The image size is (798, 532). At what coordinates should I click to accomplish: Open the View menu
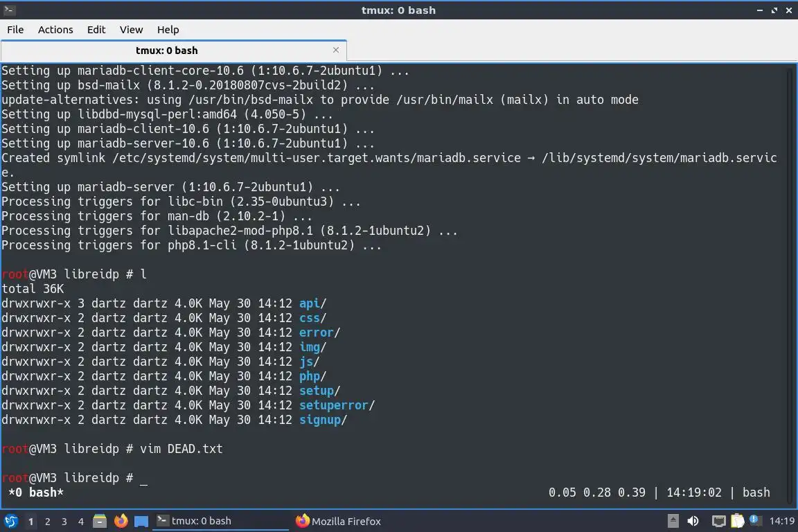click(132, 30)
